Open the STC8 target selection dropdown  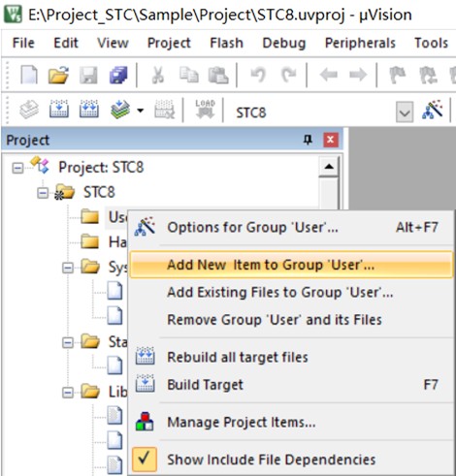[405, 112]
